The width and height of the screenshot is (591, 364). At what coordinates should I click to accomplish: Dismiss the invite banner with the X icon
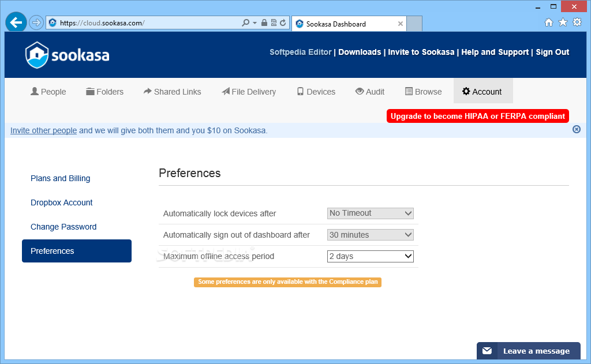[x=577, y=129]
